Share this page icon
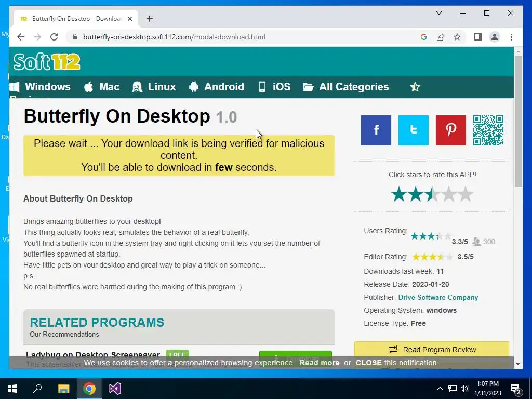 coord(441,37)
